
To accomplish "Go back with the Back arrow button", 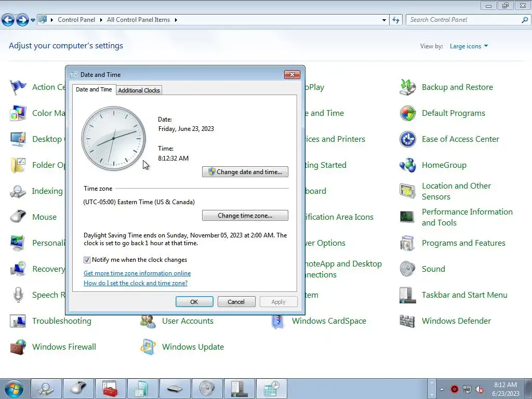I will pos(8,20).
